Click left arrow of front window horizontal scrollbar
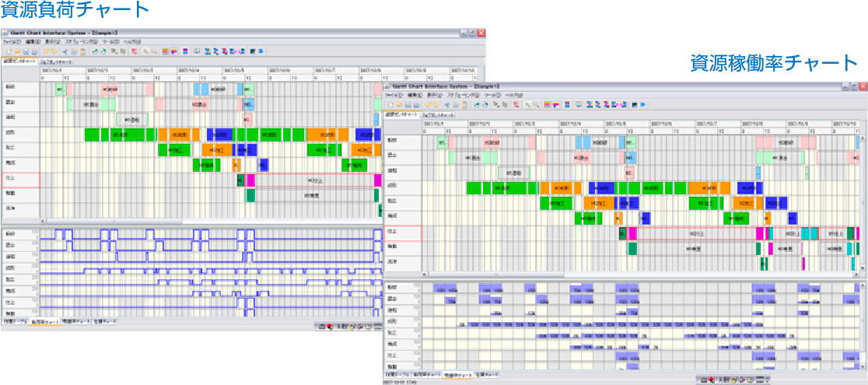The image size is (868, 385). tap(425, 275)
